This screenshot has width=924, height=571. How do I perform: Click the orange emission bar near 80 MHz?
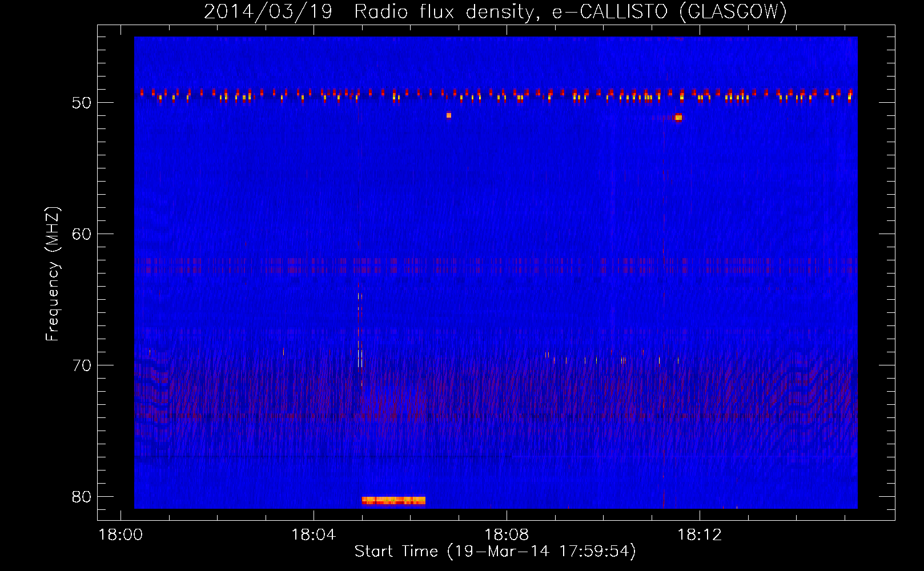pyautogui.click(x=393, y=501)
